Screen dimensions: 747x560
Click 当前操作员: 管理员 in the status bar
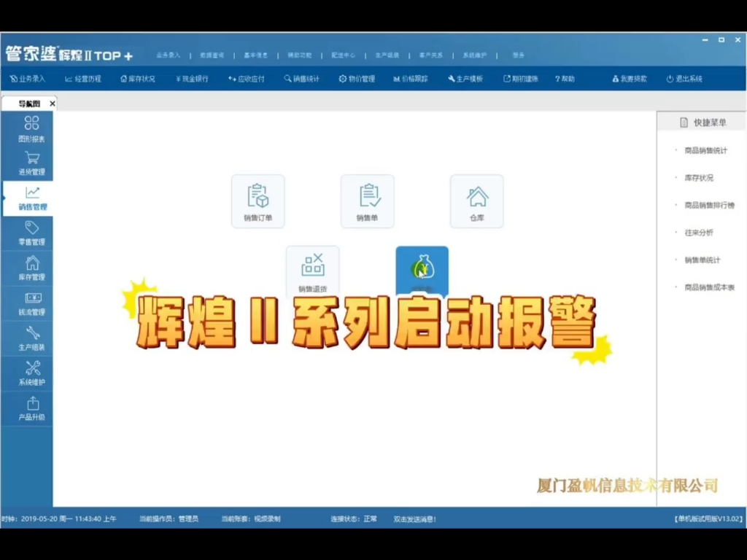click(169, 519)
